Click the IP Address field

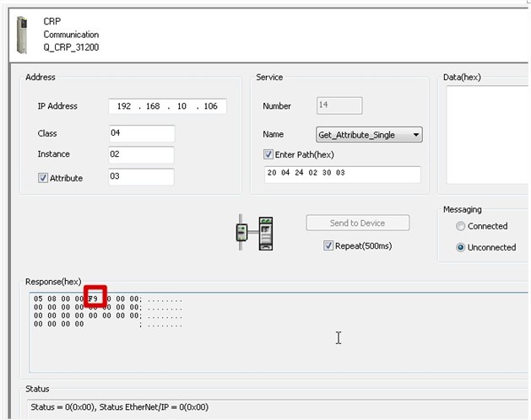tap(167, 106)
